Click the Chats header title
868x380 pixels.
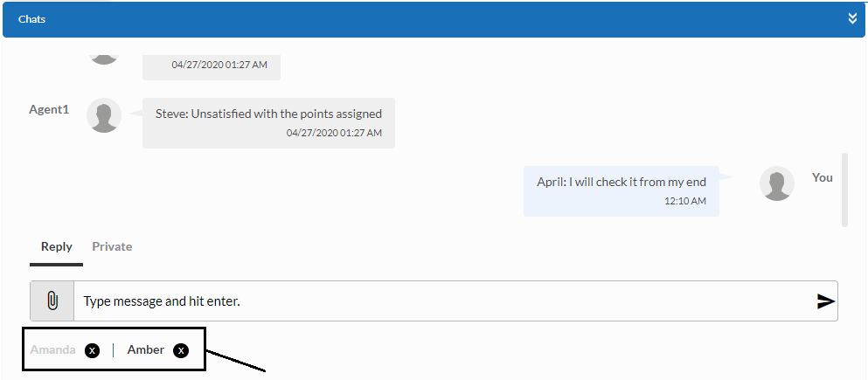tap(32, 18)
